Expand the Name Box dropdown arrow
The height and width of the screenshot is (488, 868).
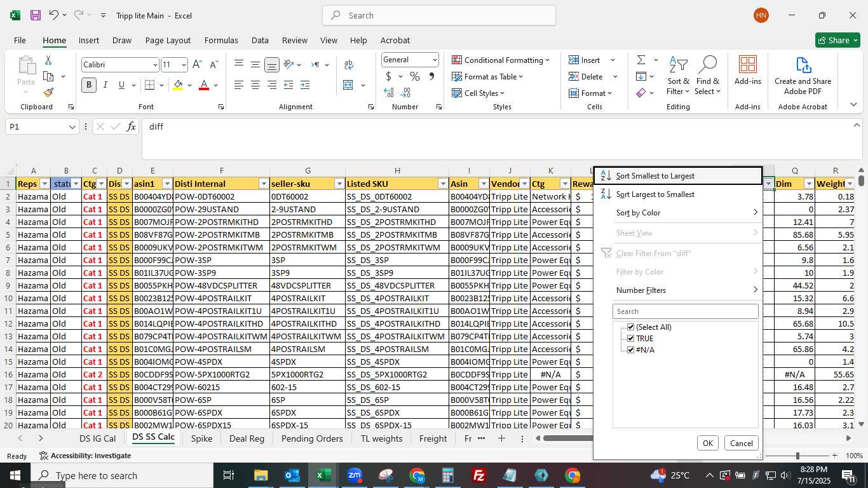[72, 127]
